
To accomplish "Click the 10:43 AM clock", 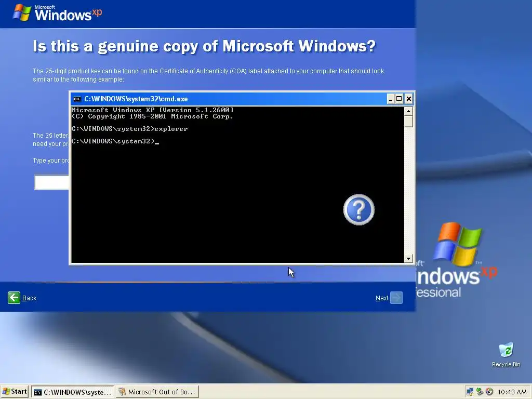I will tap(512, 392).
